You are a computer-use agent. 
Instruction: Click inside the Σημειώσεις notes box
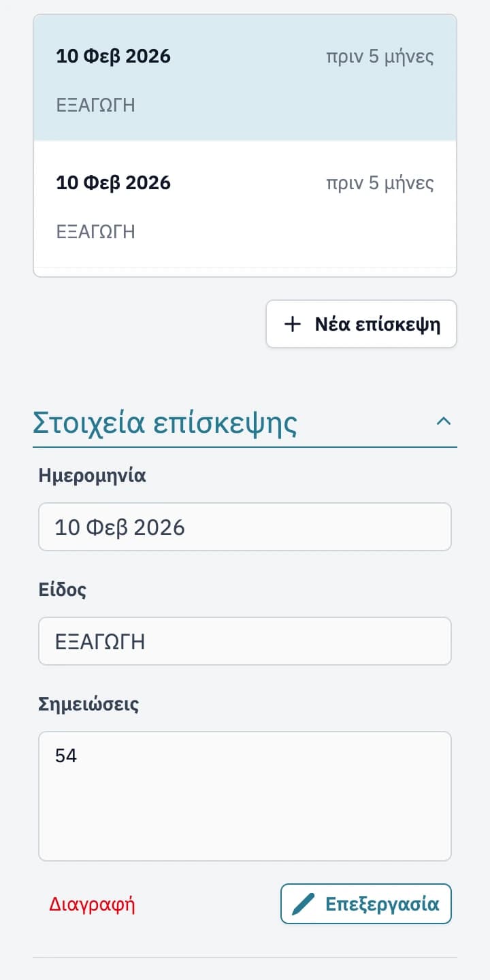coord(245,796)
